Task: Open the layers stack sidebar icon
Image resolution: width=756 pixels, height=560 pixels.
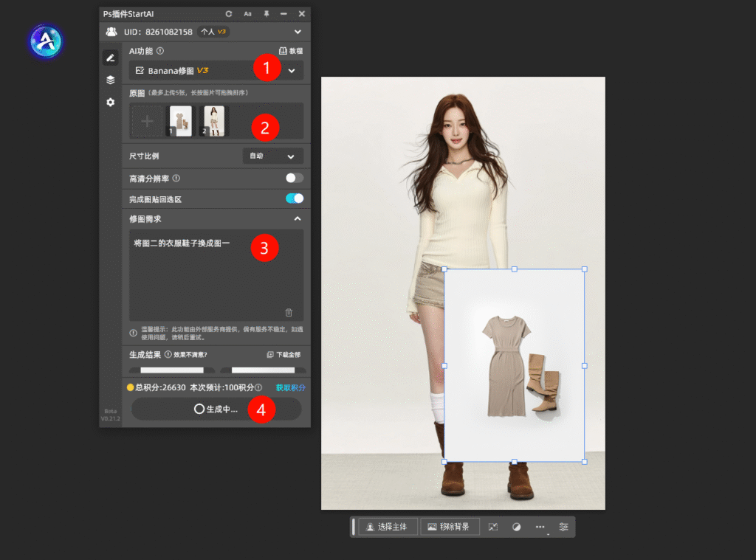Action: point(110,80)
